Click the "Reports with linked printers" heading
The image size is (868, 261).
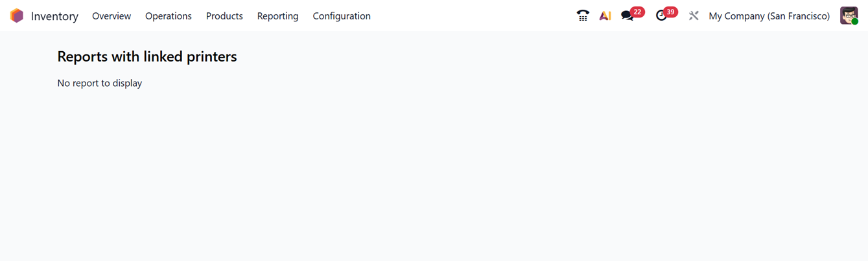(147, 56)
